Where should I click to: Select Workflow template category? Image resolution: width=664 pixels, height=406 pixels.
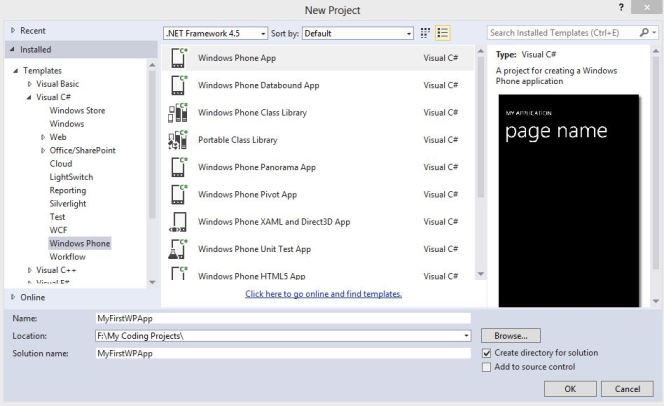pyautogui.click(x=67, y=257)
